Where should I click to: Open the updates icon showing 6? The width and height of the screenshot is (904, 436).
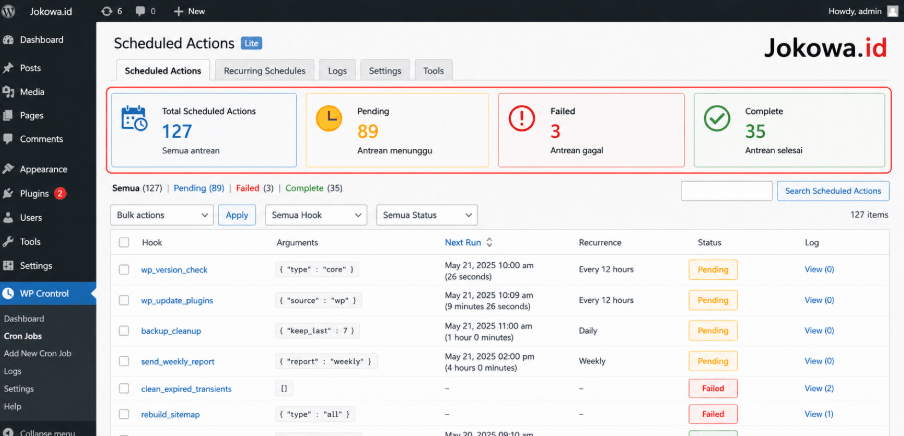(107, 11)
